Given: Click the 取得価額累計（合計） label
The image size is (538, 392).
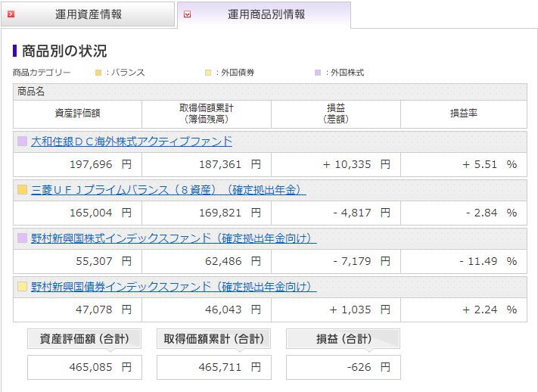Looking at the screenshot, I should point(213,339).
